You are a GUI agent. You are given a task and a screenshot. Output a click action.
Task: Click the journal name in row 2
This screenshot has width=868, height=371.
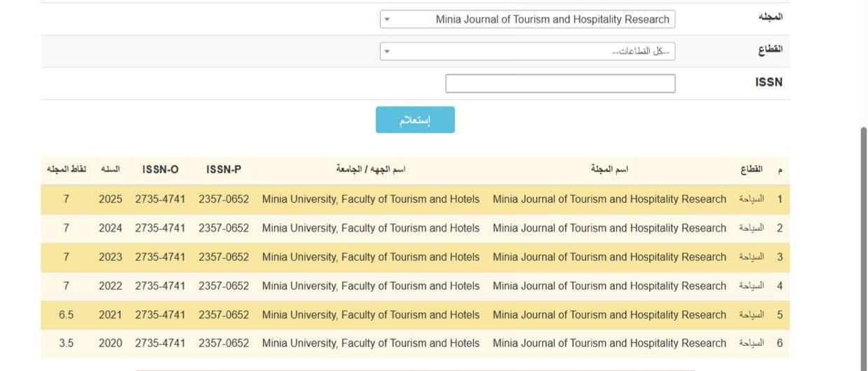[x=609, y=228]
